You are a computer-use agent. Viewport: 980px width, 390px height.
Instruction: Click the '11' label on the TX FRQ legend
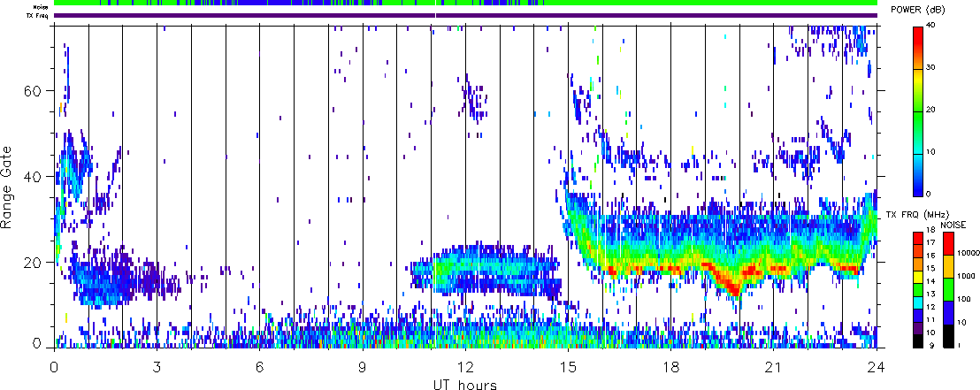tap(930, 321)
